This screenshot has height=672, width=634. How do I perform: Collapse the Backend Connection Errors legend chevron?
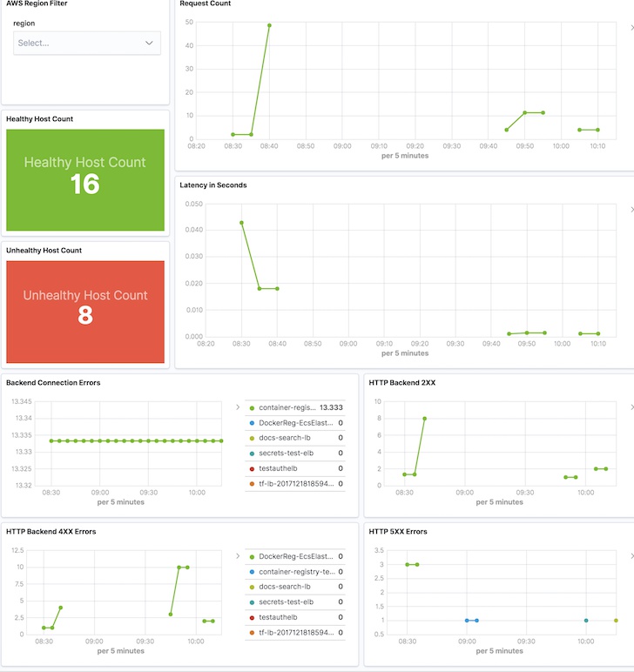[238, 407]
